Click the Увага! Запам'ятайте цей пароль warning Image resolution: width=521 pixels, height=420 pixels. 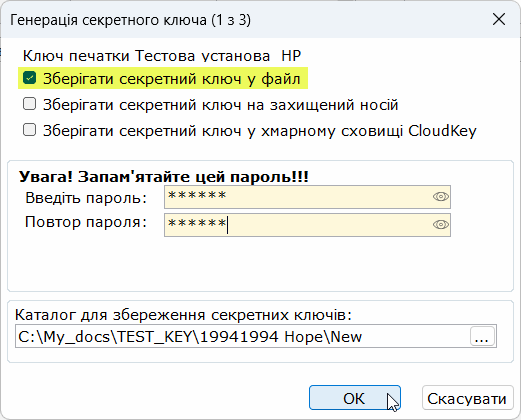163,177
